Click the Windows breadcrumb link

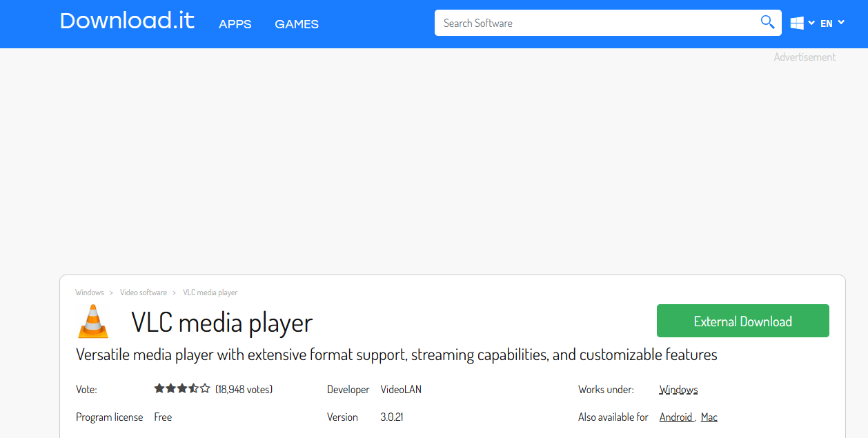pos(90,292)
